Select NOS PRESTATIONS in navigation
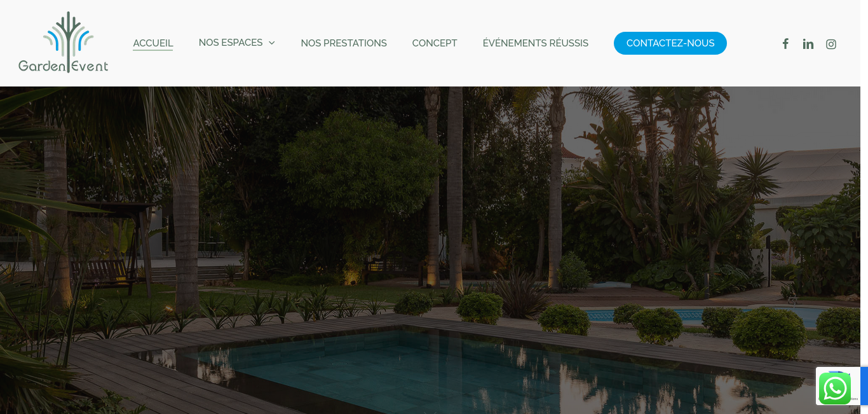This screenshot has width=868, height=414. coord(344,43)
